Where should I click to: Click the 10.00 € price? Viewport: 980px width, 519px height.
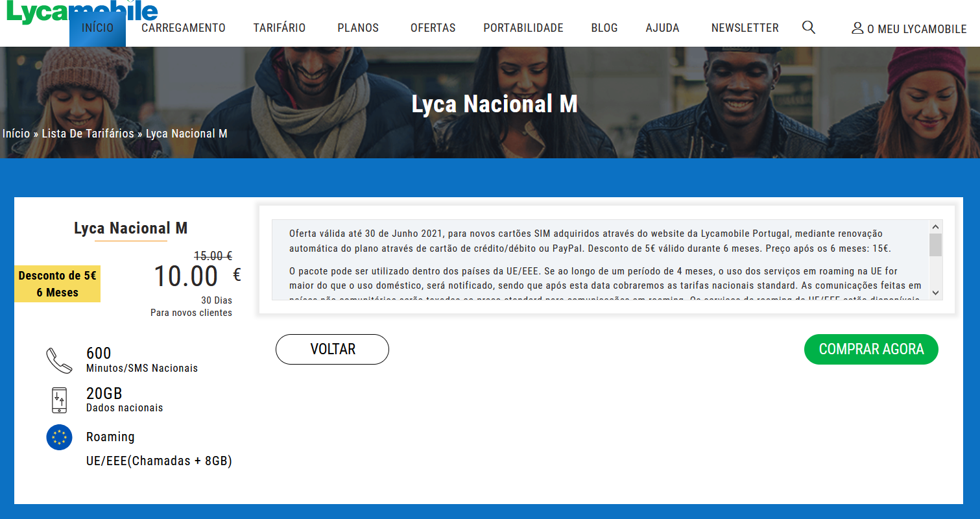click(197, 276)
